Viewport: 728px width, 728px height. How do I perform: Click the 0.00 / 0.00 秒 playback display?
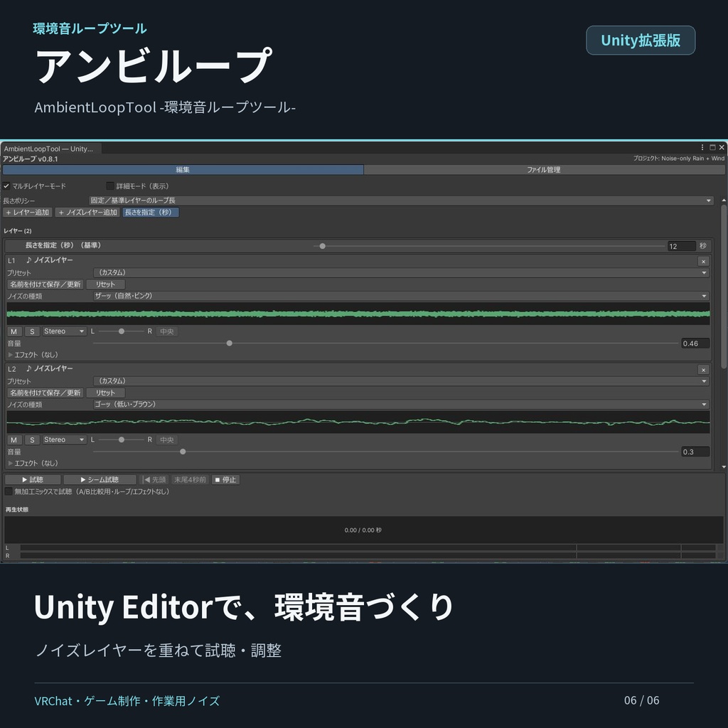tap(363, 530)
